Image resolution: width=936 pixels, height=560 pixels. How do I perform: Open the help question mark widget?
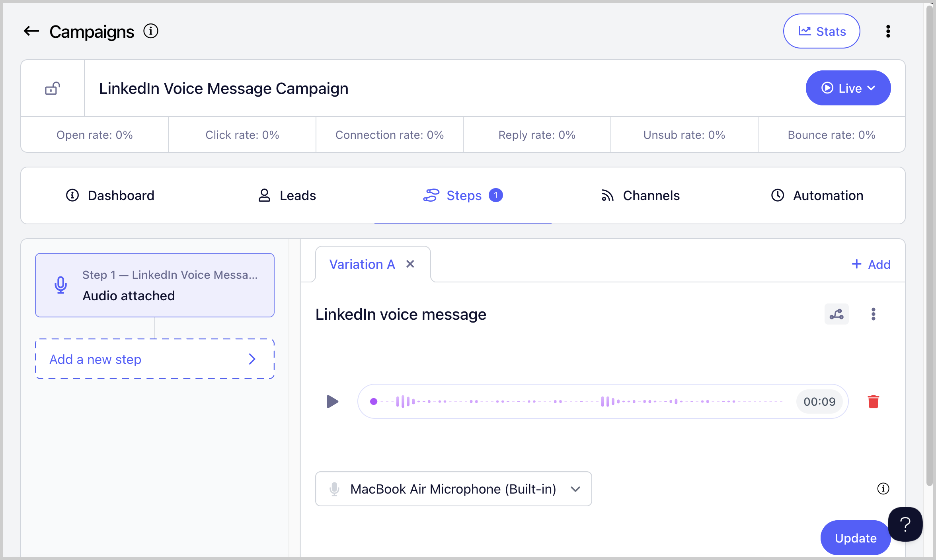point(905,524)
